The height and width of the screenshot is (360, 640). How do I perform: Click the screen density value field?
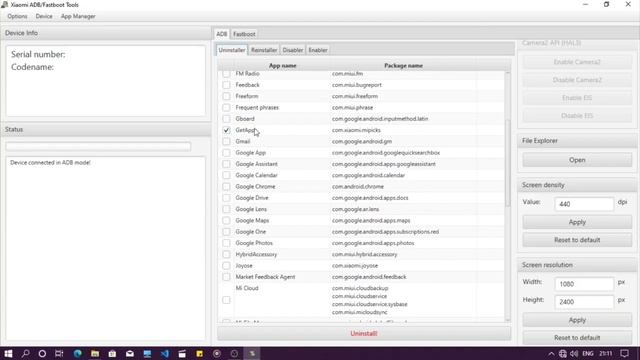pos(584,204)
